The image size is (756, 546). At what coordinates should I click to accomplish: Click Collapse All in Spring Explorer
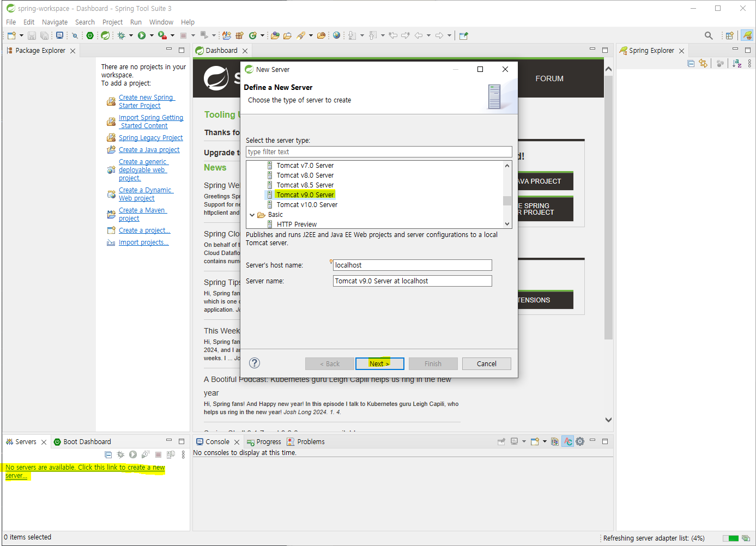(691, 63)
